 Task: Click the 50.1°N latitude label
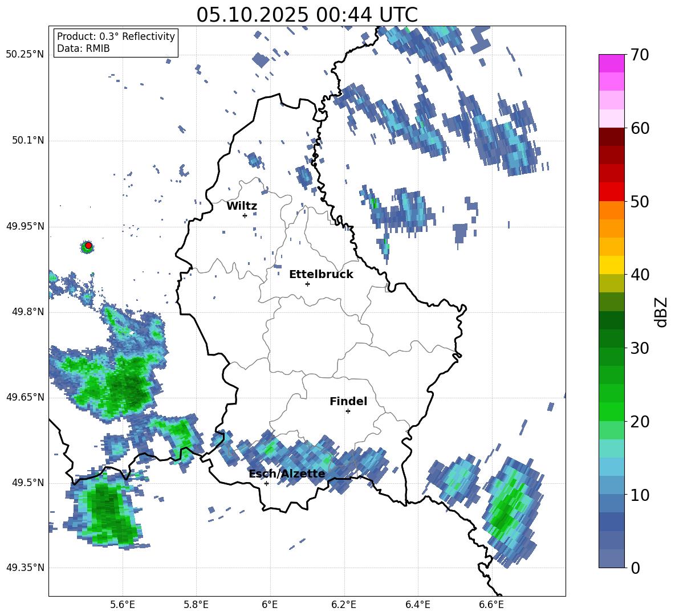click(27, 141)
